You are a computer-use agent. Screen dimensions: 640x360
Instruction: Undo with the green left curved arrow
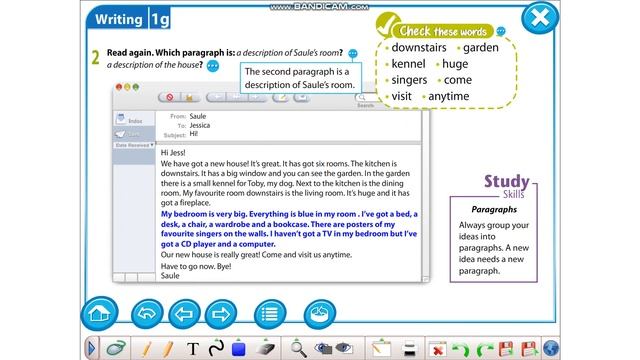(461, 349)
